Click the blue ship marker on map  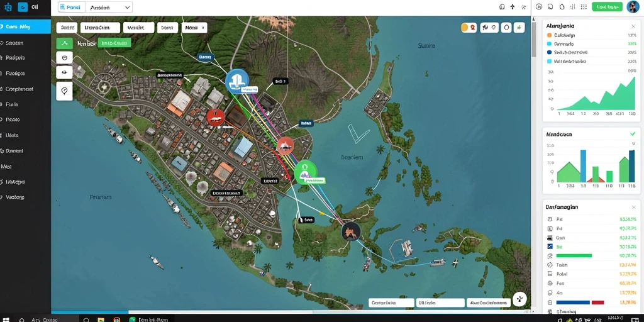coord(237,80)
